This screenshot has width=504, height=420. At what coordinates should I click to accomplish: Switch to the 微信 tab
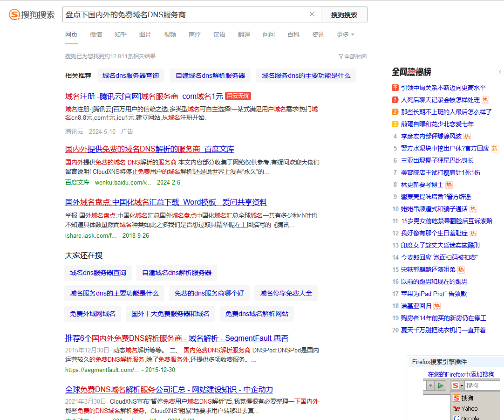(x=96, y=34)
